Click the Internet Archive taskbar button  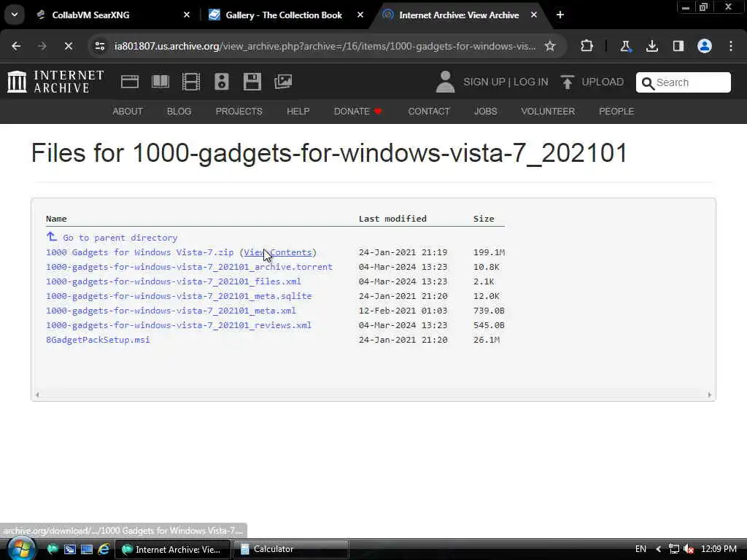pos(174,549)
